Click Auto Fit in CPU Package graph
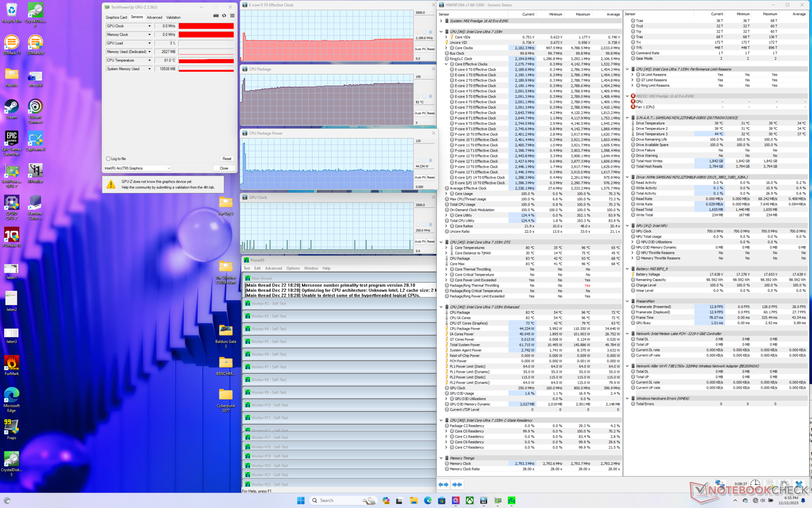The width and height of the screenshot is (812, 508). (420, 113)
